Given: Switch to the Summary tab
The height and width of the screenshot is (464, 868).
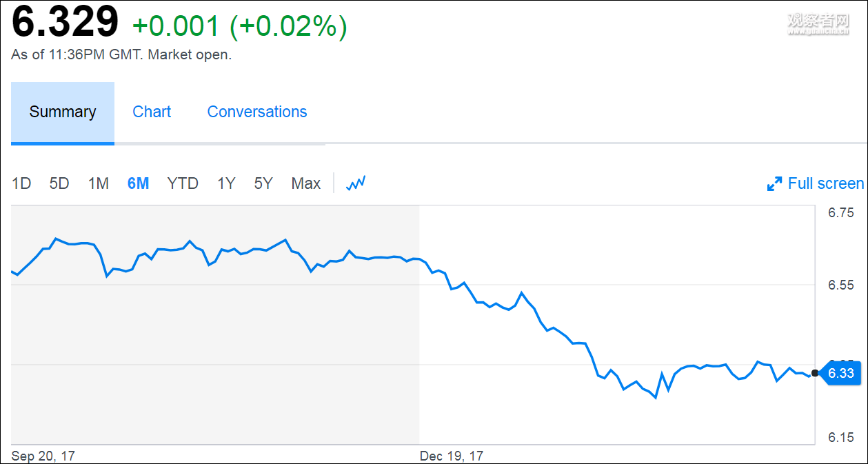Looking at the screenshot, I should coord(63,112).
